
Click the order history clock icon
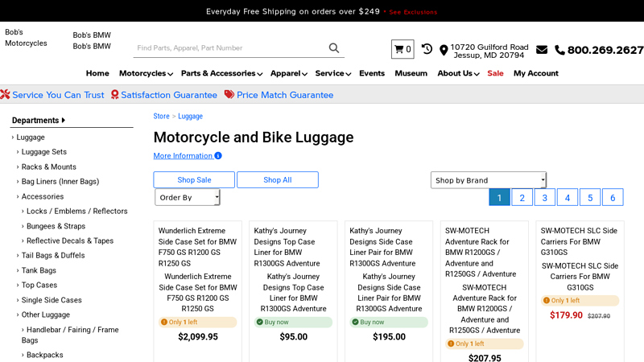coord(427,49)
